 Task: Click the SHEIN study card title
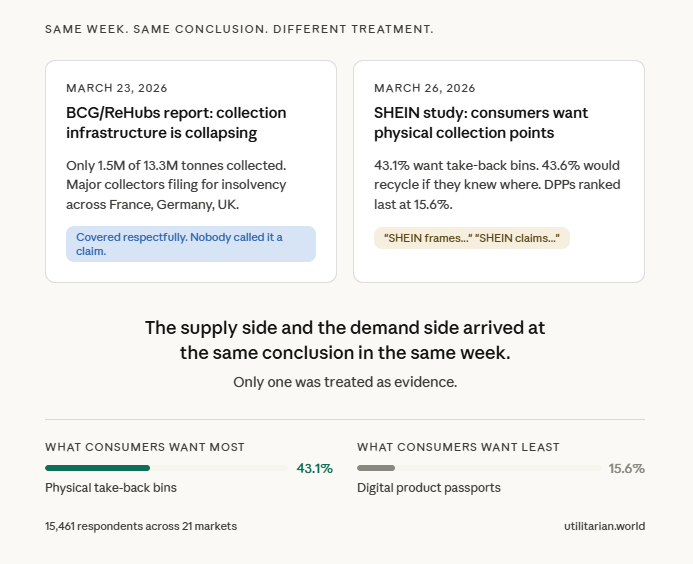pos(481,122)
